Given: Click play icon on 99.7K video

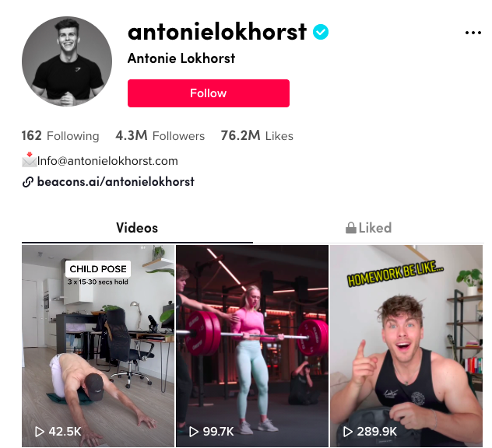Looking at the screenshot, I should 194,432.
